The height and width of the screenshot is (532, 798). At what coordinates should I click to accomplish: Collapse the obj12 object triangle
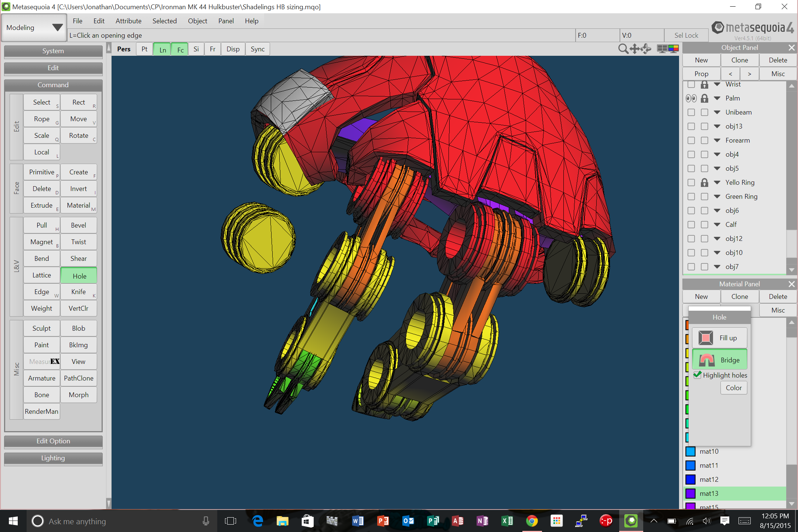[x=717, y=239]
